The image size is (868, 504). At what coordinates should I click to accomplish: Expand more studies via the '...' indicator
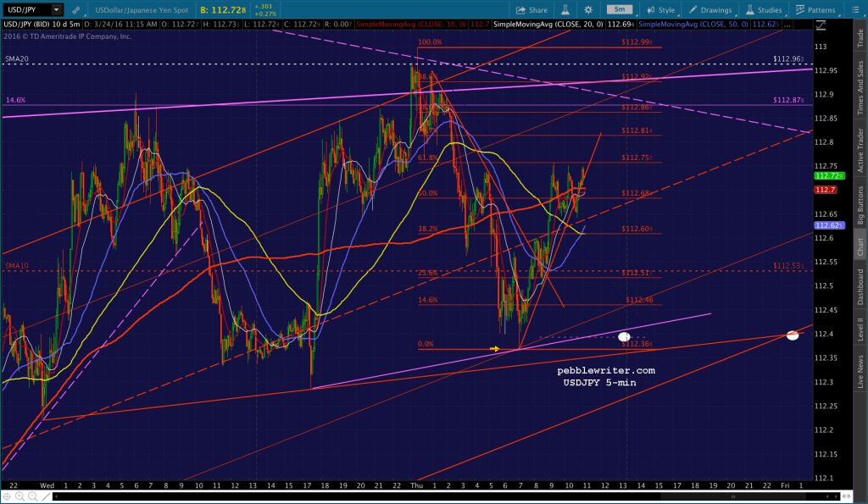[x=787, y=25]
